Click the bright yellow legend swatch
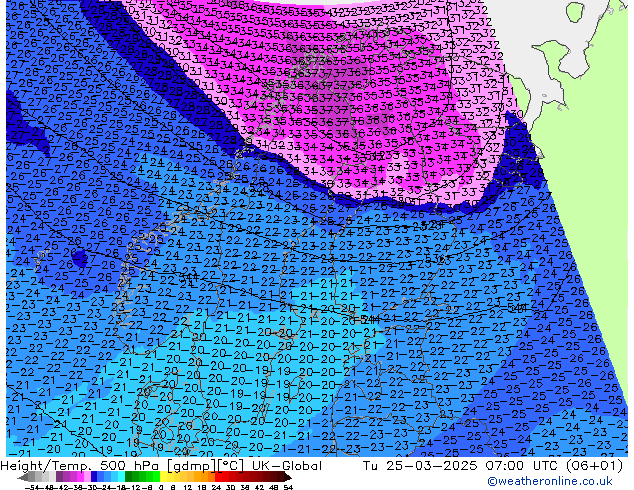Image resolution: width=634 pixels, height=490 pixels. tap(163, 477)
